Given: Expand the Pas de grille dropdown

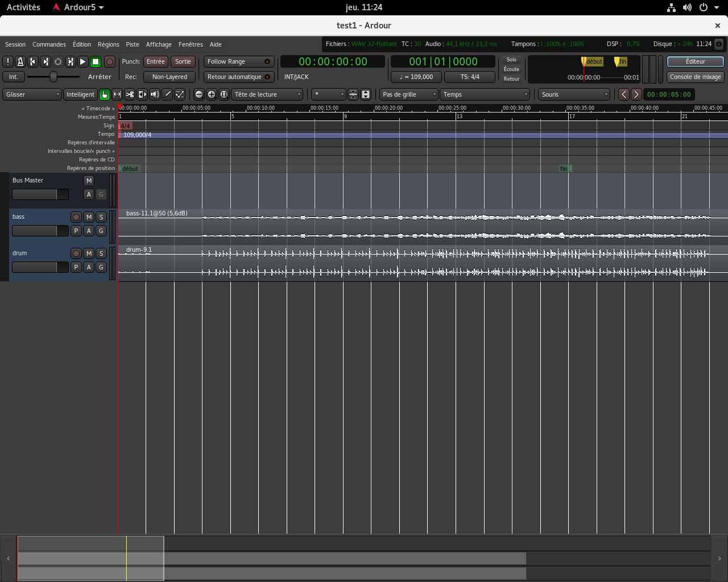Looking at the screenshot, I should (408, 94).
